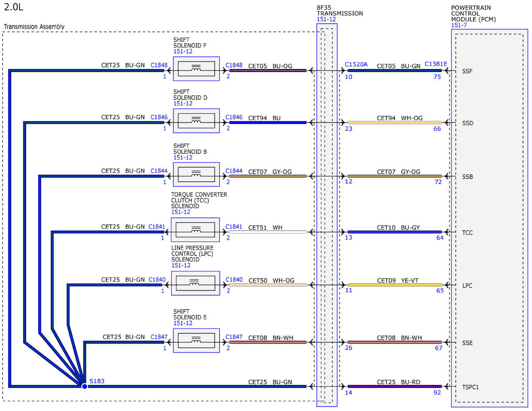Click the Line Pressure Control solenoid symbol
532x411 pixels.
[x=196, y=283]
